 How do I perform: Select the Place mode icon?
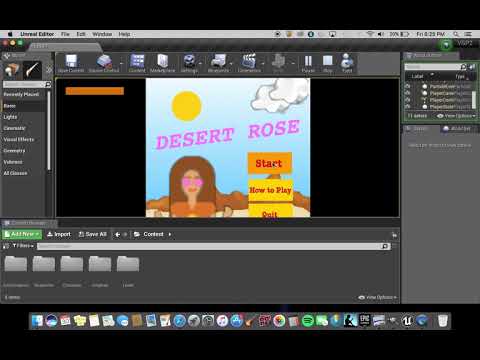tap(12, 70)
